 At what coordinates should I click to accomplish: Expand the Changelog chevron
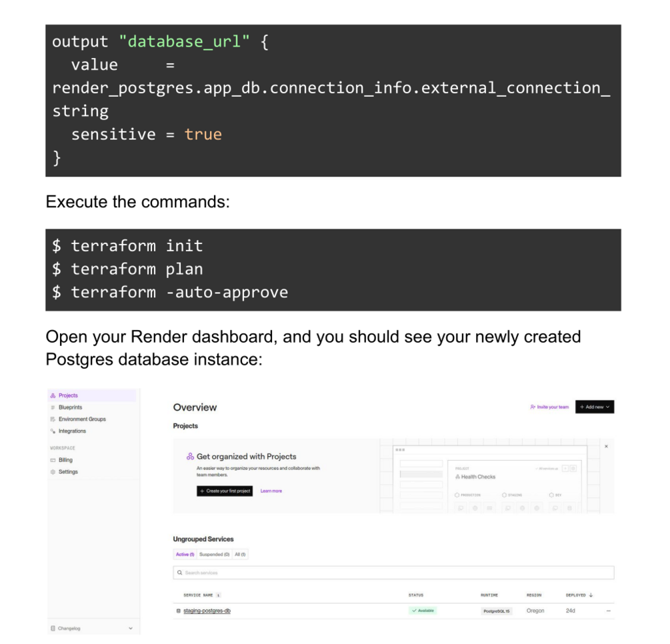pos(131,628)
